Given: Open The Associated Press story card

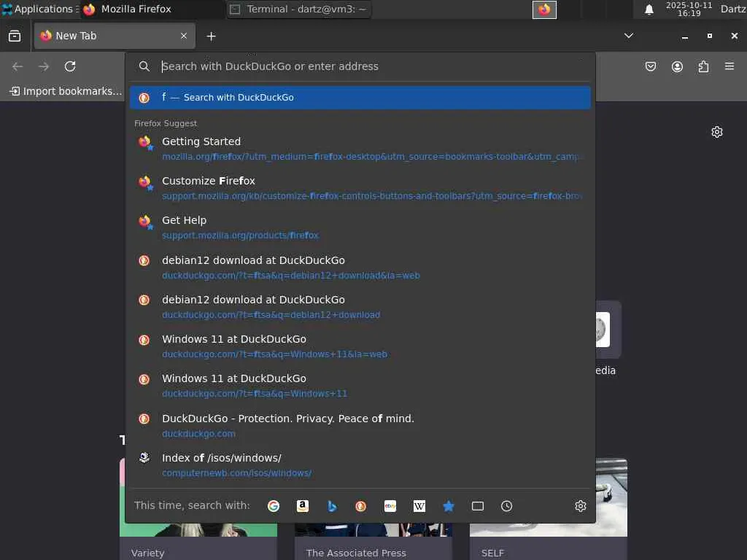Looking at the screenshot, I should pos(373,542).
